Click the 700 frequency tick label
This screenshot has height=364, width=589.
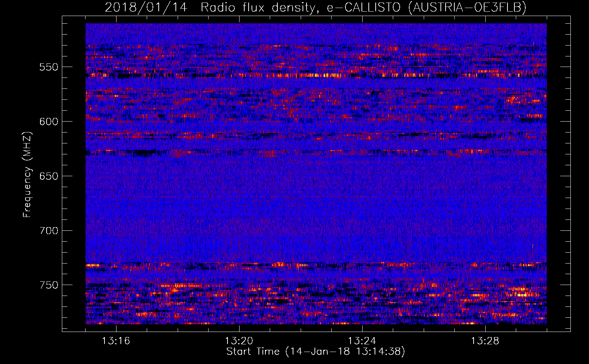pos(49,231)
